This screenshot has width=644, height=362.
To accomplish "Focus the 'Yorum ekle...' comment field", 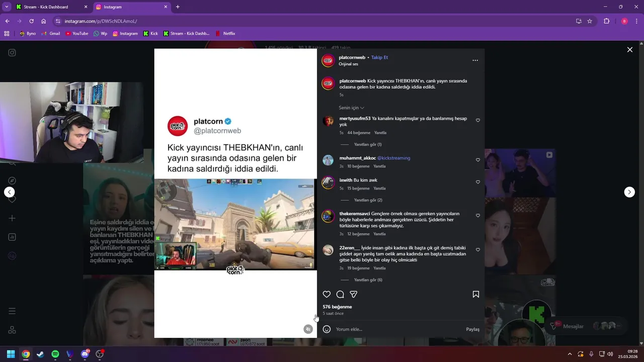I will (x=397, y=329).
